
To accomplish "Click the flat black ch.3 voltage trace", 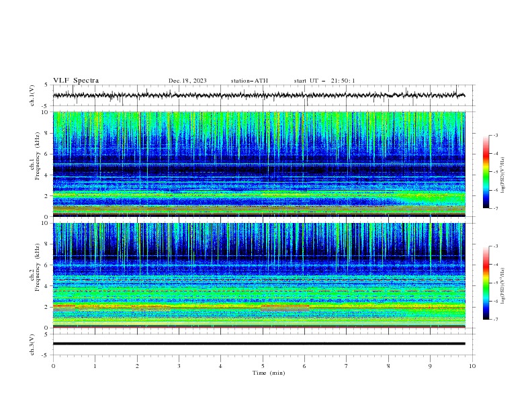I will [x=259, y=344].
